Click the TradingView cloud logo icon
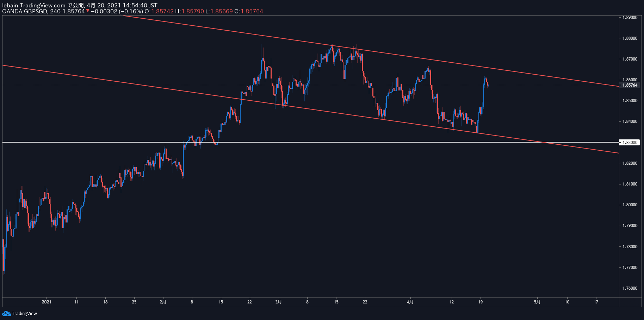This screenshot has height=320, width=644. 6,313
